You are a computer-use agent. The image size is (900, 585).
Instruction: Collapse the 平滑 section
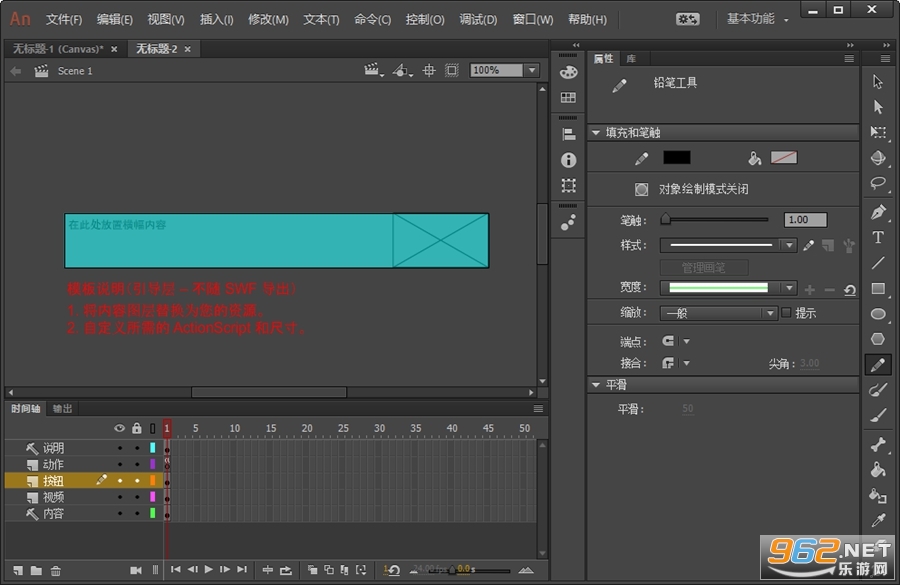pos(596,385)
